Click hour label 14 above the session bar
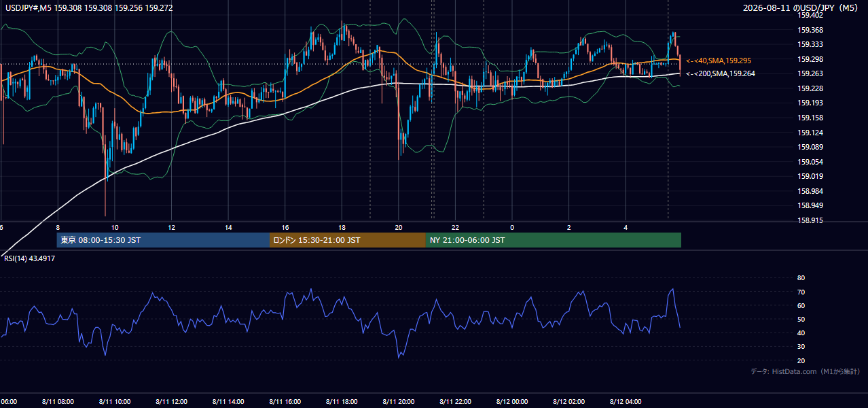This screenshot has height=408, width=868. tap(228, 227)
